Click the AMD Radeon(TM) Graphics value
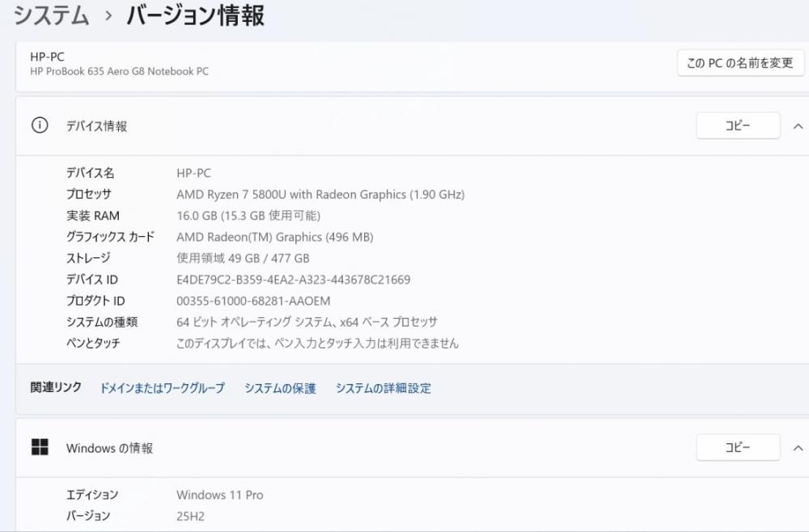809x532 pixels. click(x=274, y=237)
